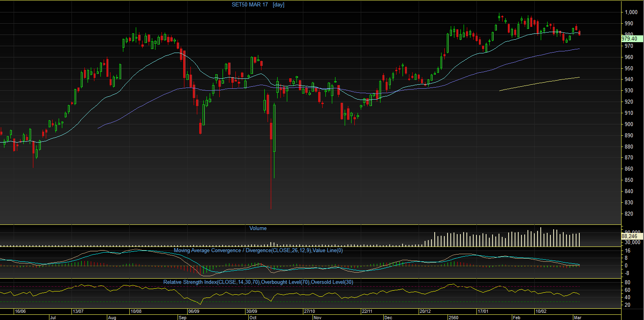644x320 pixels.
Task: Select the 20/12 date label
Action: (425, 312)
